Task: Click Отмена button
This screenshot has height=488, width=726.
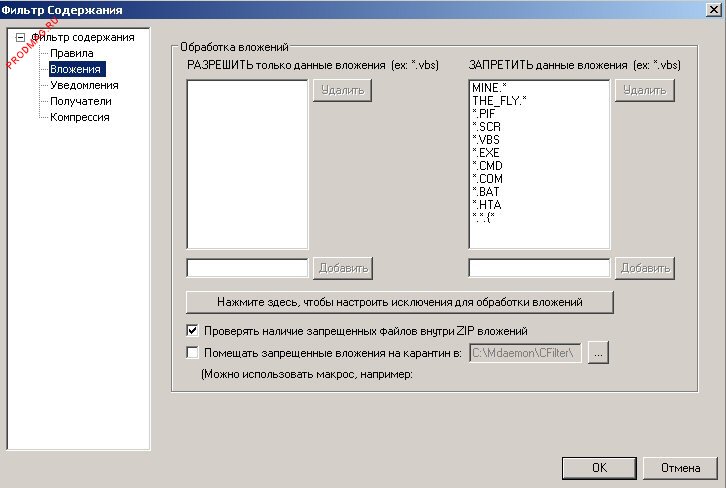Action: coord(679,467)
